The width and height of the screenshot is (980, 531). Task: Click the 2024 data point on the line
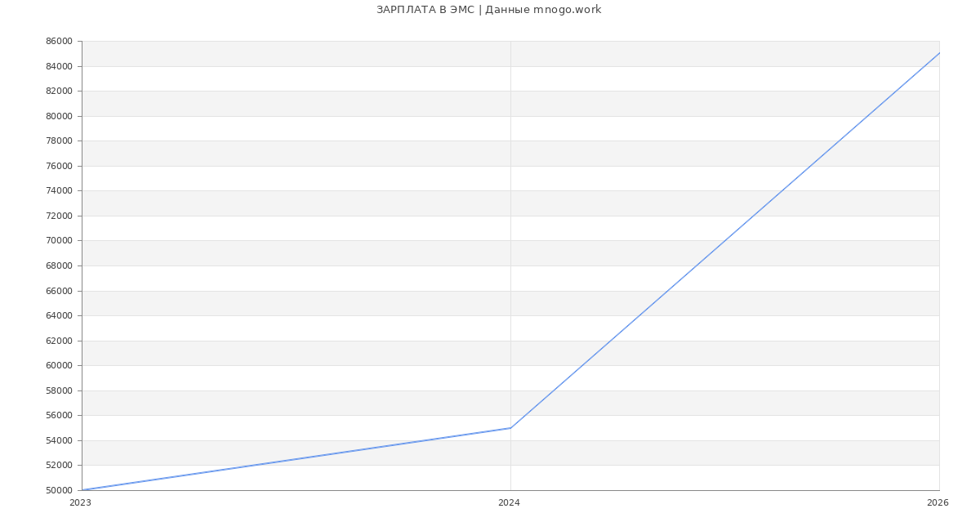[510, 427]
